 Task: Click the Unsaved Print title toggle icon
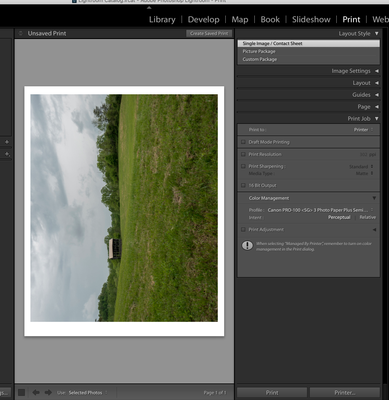pos(21,33)
